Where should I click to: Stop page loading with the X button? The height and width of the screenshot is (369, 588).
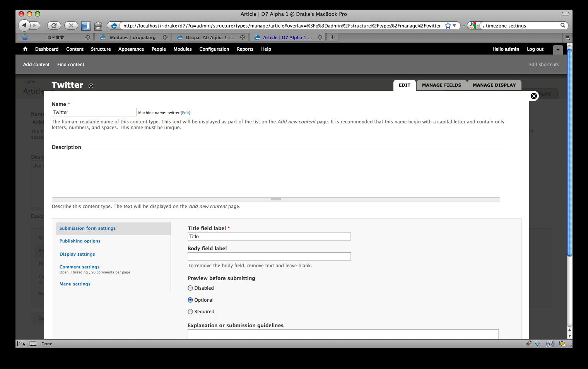71,26
